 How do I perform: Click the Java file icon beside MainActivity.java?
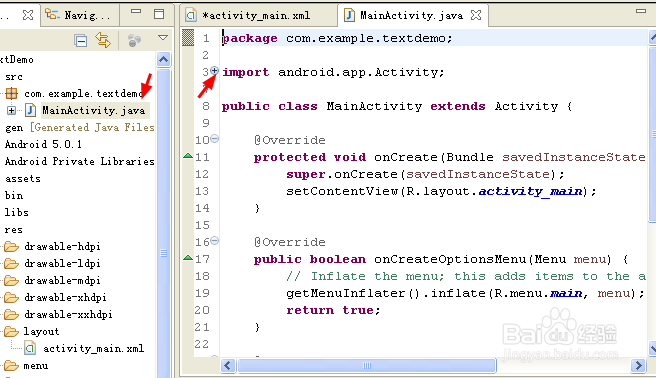point(30,110)
